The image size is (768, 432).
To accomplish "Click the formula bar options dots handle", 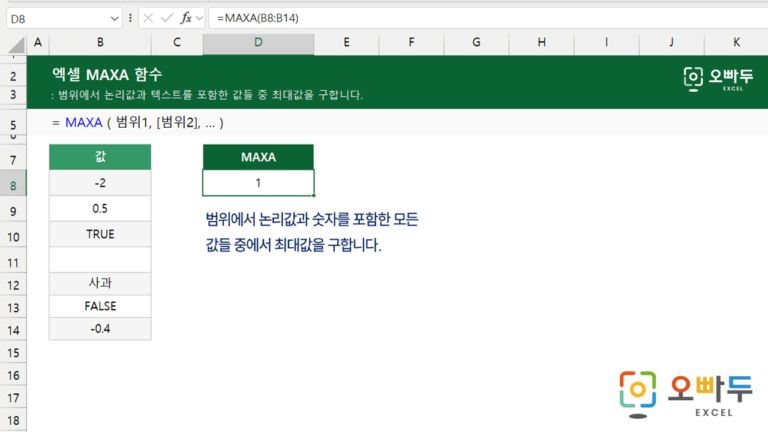I will pyautogui.click(x=130, y=18).
